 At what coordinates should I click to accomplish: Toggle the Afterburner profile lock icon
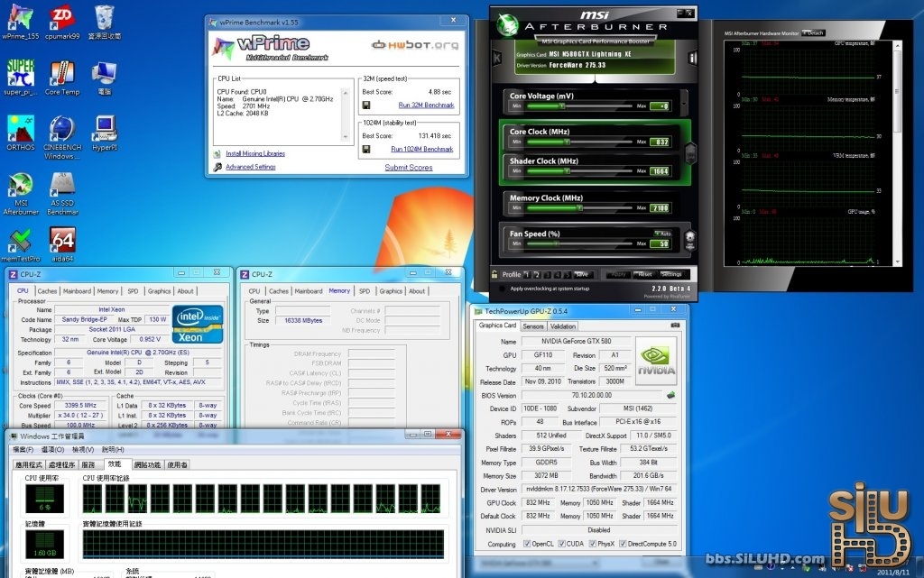coord(495,274)
